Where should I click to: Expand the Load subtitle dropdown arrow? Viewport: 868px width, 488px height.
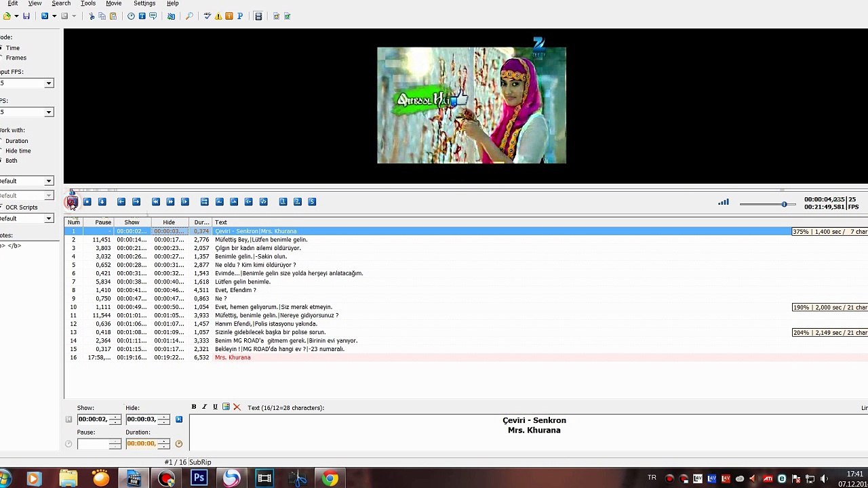[16, 16]
